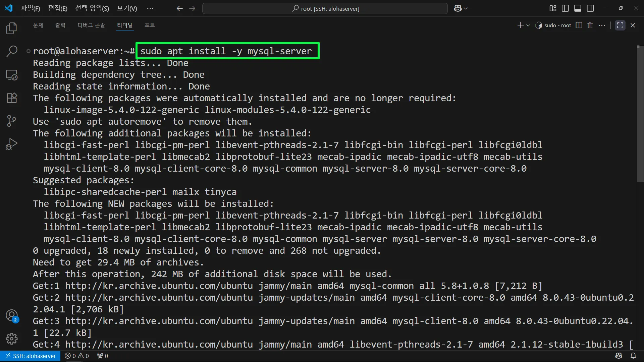Open the Source Control view icon
Screen dimensions: 644x362
(11, 121)
